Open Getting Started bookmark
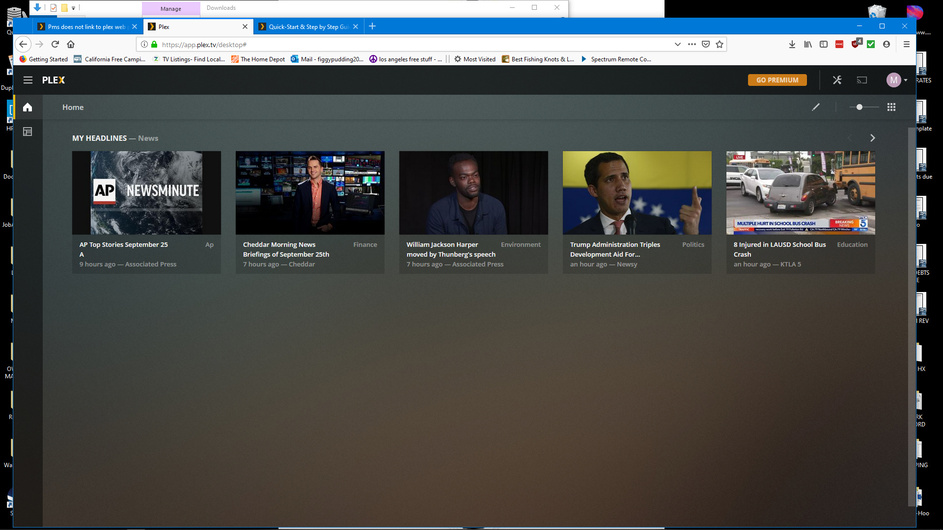Viewport: 943px width, 530px height. tap(43, 59)
